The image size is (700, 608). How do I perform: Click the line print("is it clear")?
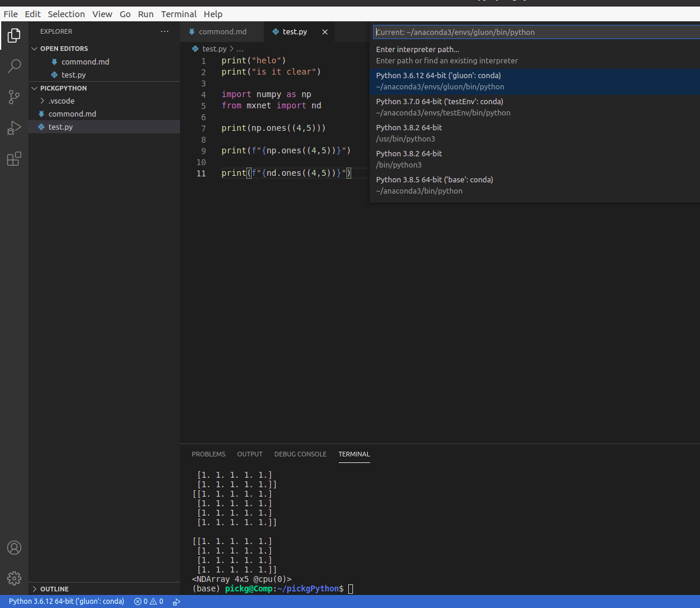(x=271, y=72)
